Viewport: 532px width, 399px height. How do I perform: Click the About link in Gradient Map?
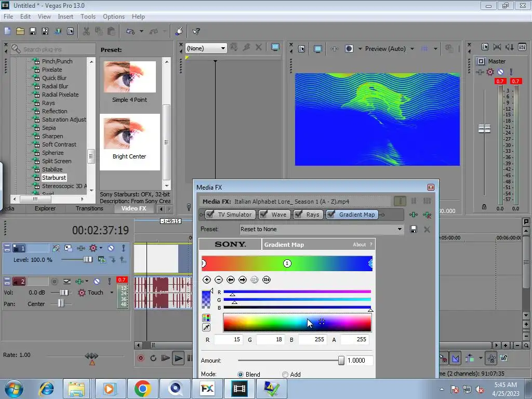[359, 244]
